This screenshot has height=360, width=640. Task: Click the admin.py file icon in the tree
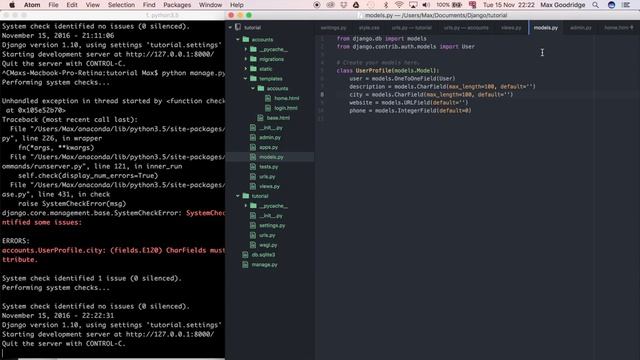click(x=253, y=138)
